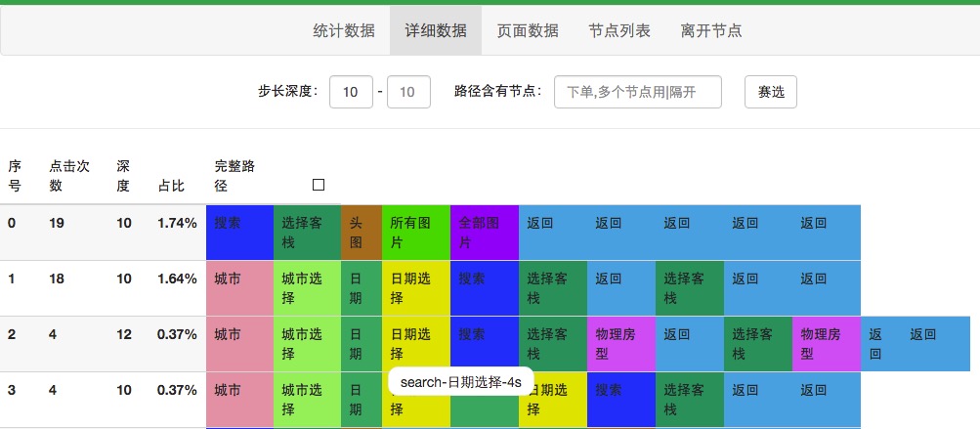980x429 pixels.
Task: Click the brown 头图 node in row 0
Action: [362, 233]
